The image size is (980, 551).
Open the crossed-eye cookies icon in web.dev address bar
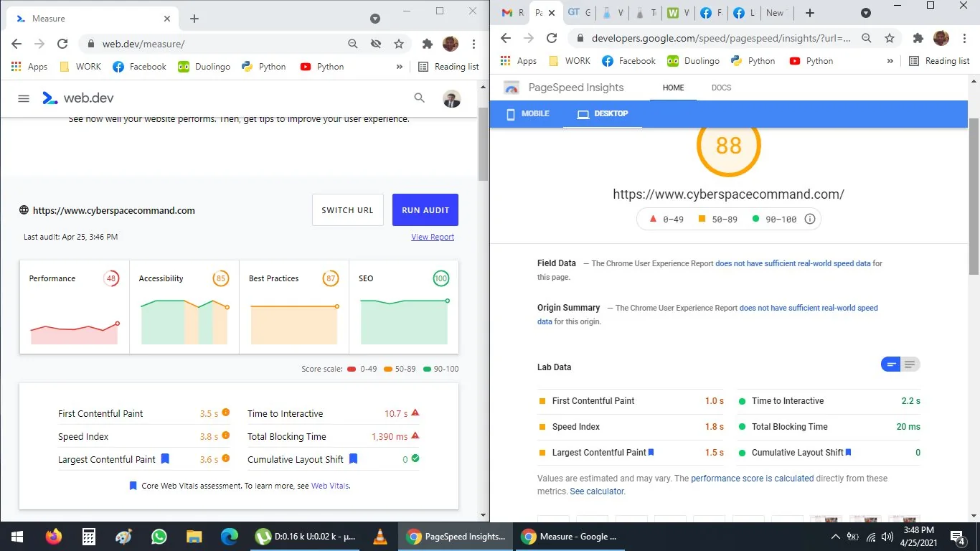375,44
